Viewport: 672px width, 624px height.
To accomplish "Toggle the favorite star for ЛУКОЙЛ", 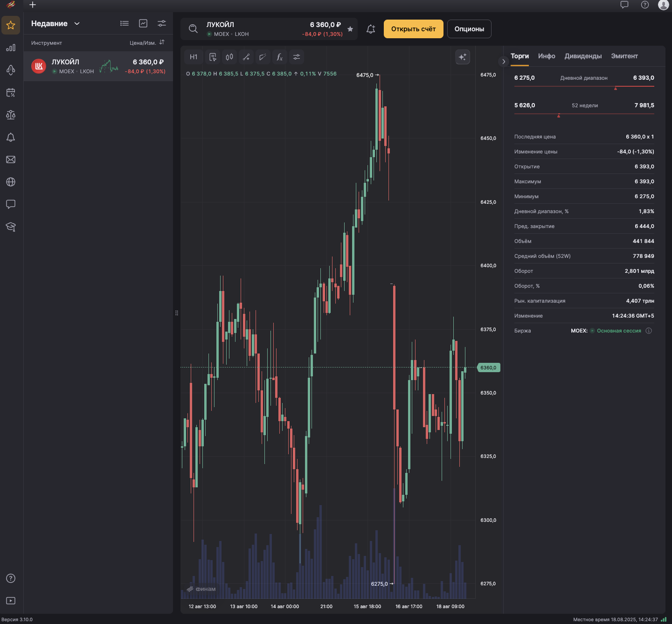I will click(350, 29).
